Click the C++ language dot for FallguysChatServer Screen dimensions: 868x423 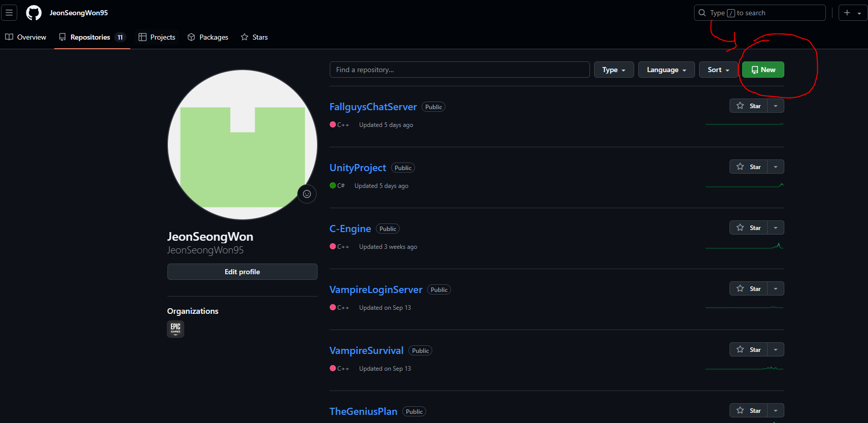[x=333, y=124]
